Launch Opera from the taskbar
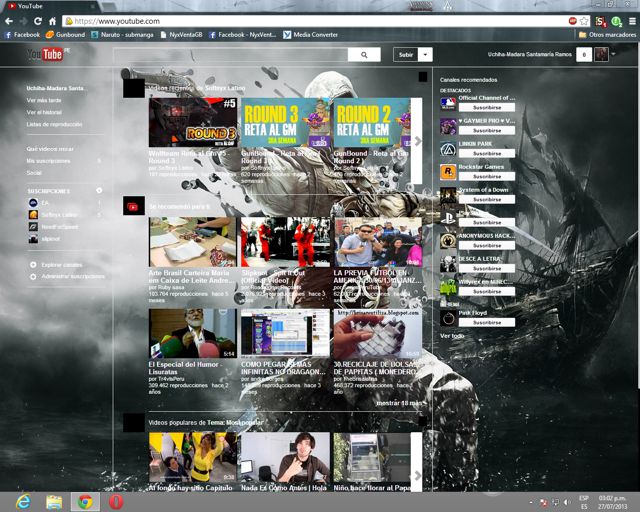Image resolution: width=640 pixels, height=512 pixels. [x=116, y=502]
